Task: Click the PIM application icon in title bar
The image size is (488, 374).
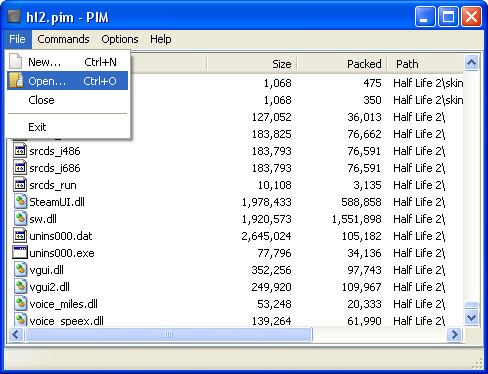Action: tap(14, 16)
